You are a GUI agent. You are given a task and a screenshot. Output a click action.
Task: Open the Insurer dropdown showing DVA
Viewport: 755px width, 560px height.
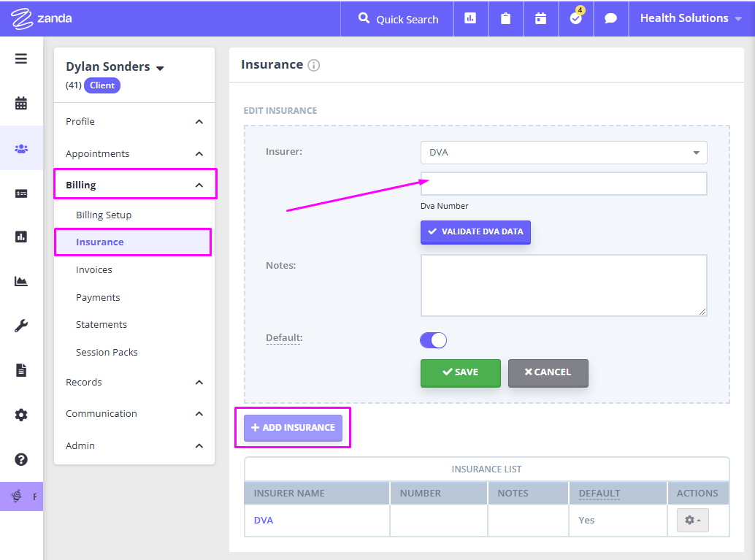pos(564,153)
